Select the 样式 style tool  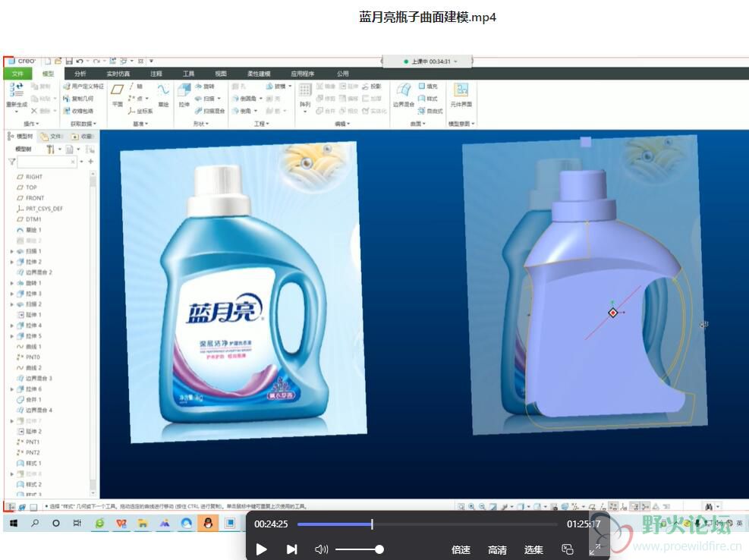pos(428,99)
